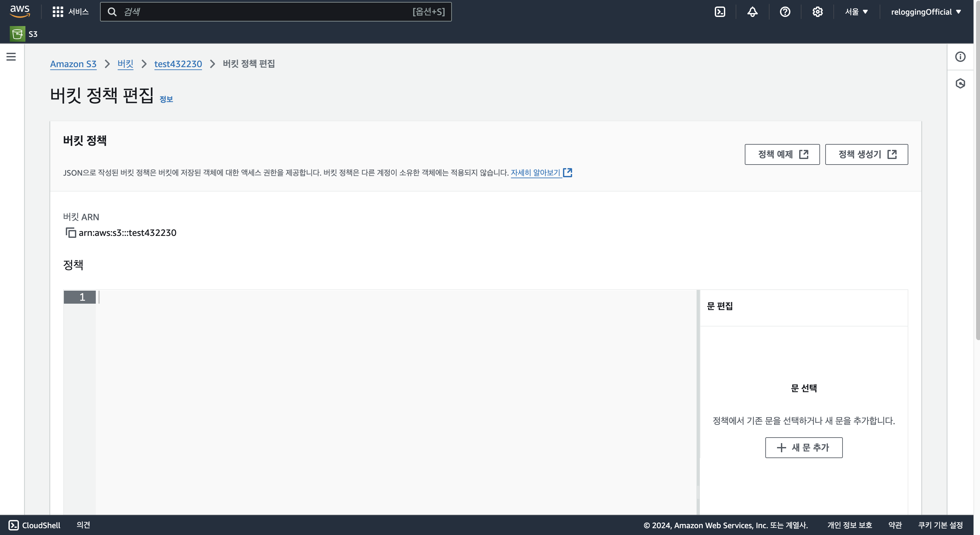The height and width of the screenshot is (535, 980).
Task: Click the AWS logo home icon
Action: [x=20, y=11]
